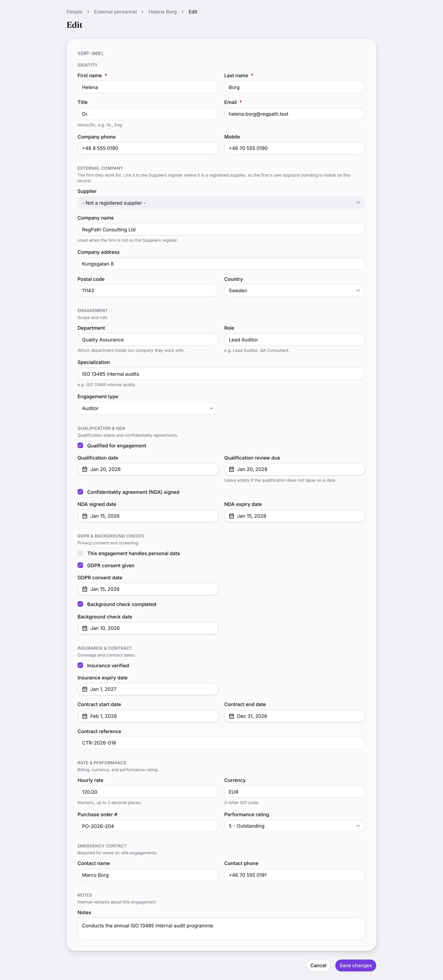Uncheck Background check completed checkbox
Viewport: 443px width, 980px height.
coord(80,604)
